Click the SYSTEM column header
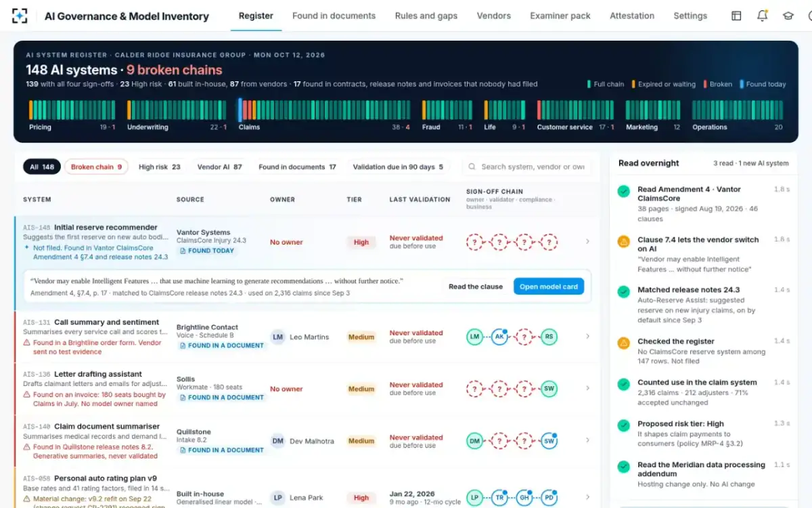The height and width of the screenshot is (508, 812). [37, 200]
